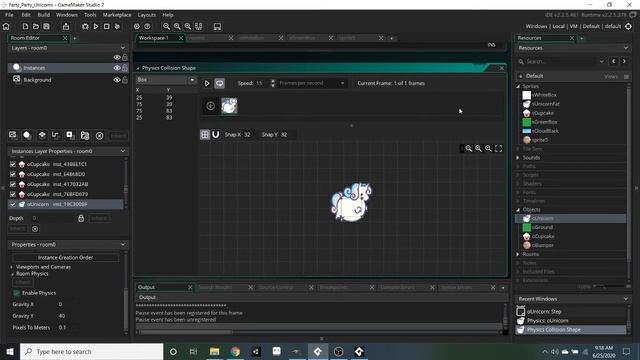The width and height of the screenshot is (640, 360).
Task: Open the Help icon in toolbar
Action: coord(147,27)
